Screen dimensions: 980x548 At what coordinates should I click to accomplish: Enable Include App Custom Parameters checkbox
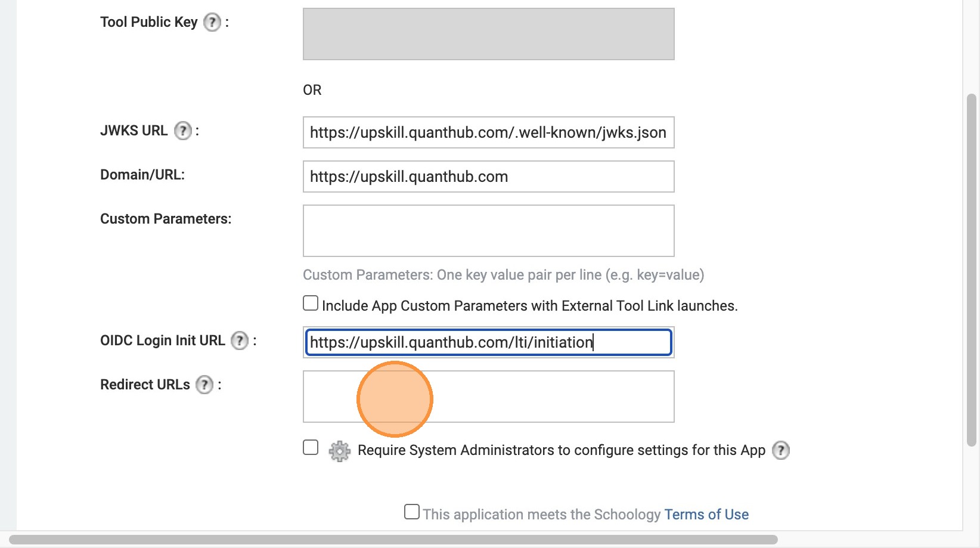point(311,304)
